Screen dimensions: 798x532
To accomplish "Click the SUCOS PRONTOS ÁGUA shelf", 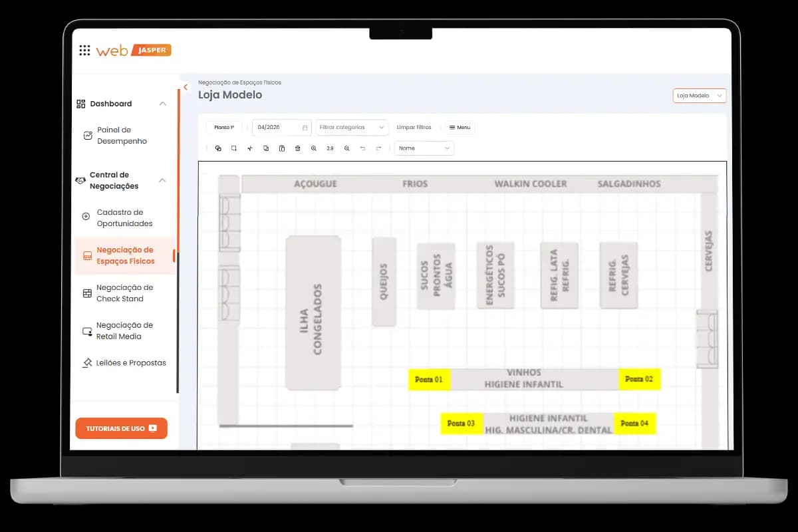I will [x=436, y=275].
